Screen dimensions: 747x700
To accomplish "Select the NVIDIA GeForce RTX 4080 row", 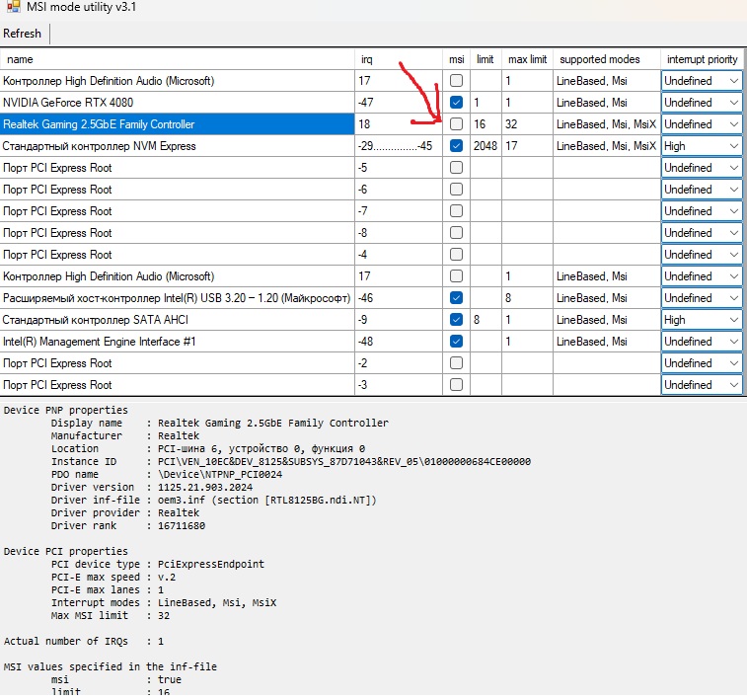I will pos(178,103).
